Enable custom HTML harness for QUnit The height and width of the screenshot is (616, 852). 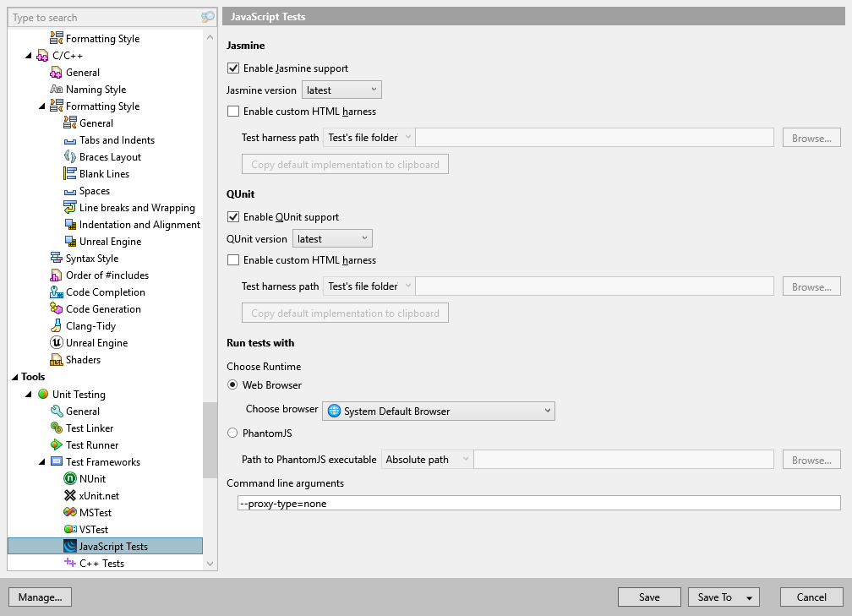[232, 260]
